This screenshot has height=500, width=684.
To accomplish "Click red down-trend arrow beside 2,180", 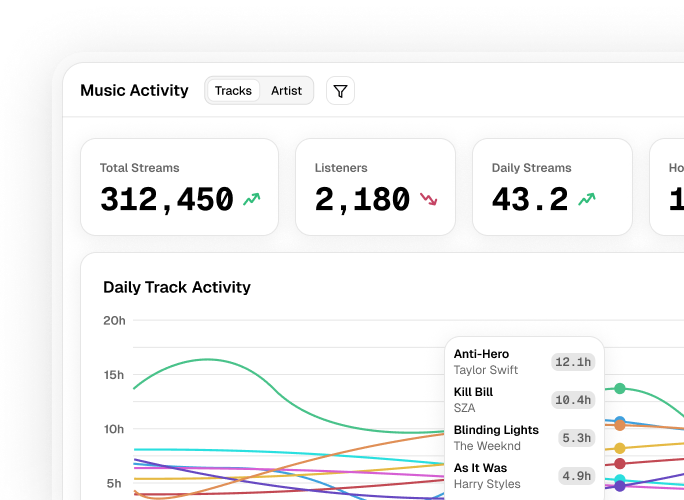I will [x=428, y=199].
